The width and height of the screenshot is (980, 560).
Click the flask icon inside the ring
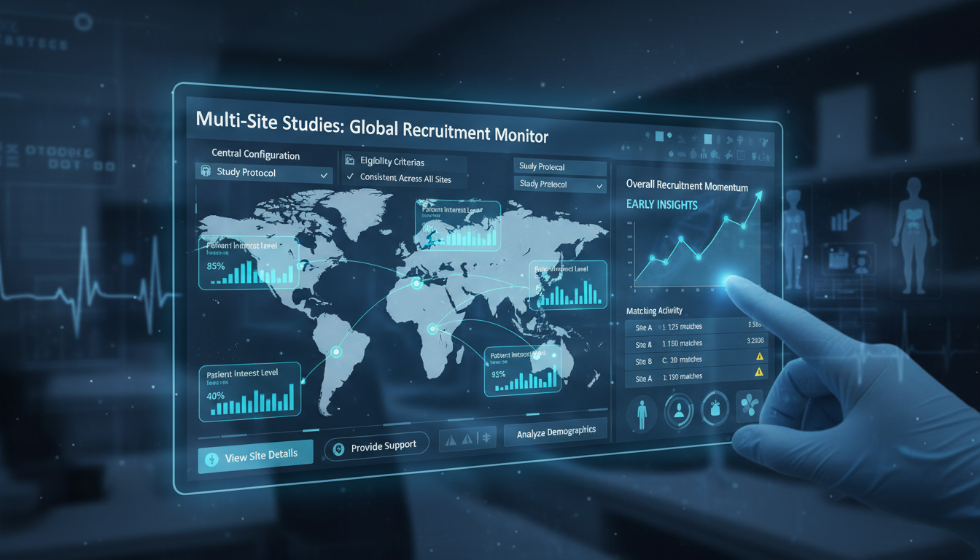[x=715, y=410]
